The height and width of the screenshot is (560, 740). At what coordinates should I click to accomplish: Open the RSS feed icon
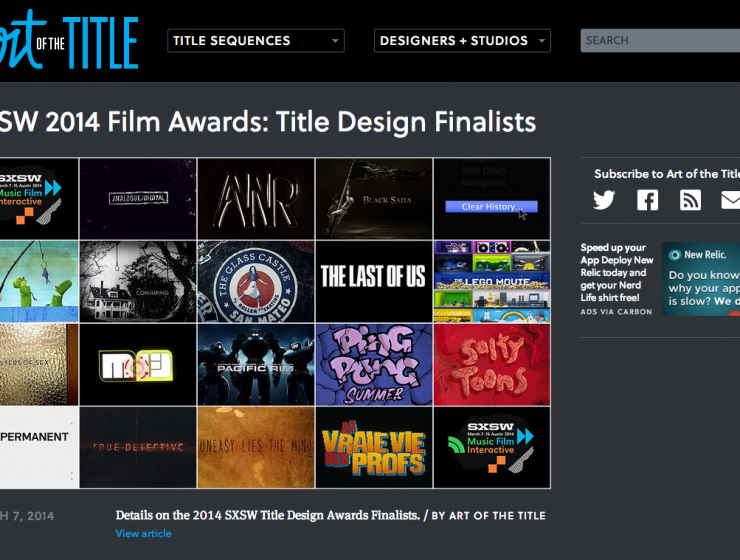pyautogui.click(x=690, y=200)
